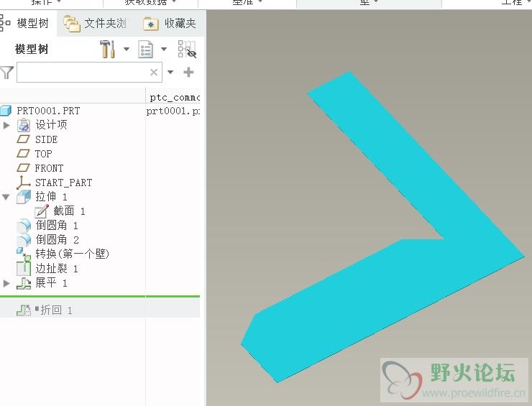
Task: Expand the 设计项 node
Action: [x=6, y=125]
